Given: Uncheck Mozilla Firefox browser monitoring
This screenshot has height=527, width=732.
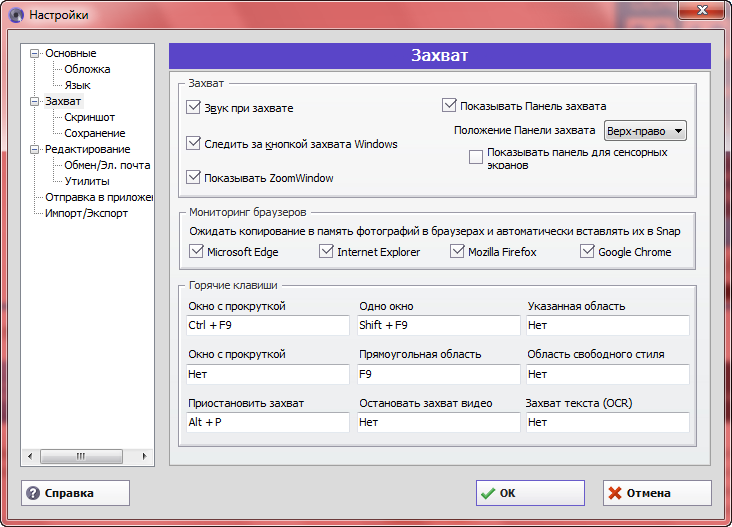Looking at the screenshot, I should [458, 251].
